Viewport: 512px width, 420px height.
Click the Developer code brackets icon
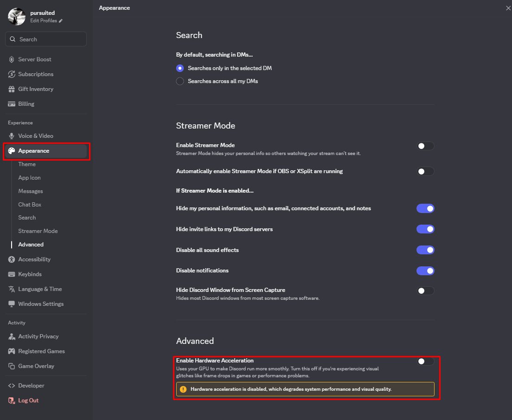point(12,386)
